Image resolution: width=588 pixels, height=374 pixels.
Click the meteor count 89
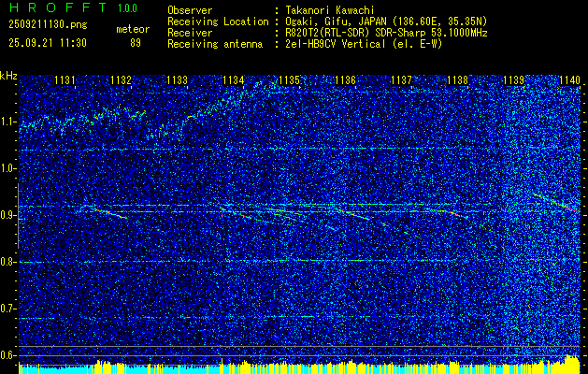pyautogui.click(x=136, y=43)
